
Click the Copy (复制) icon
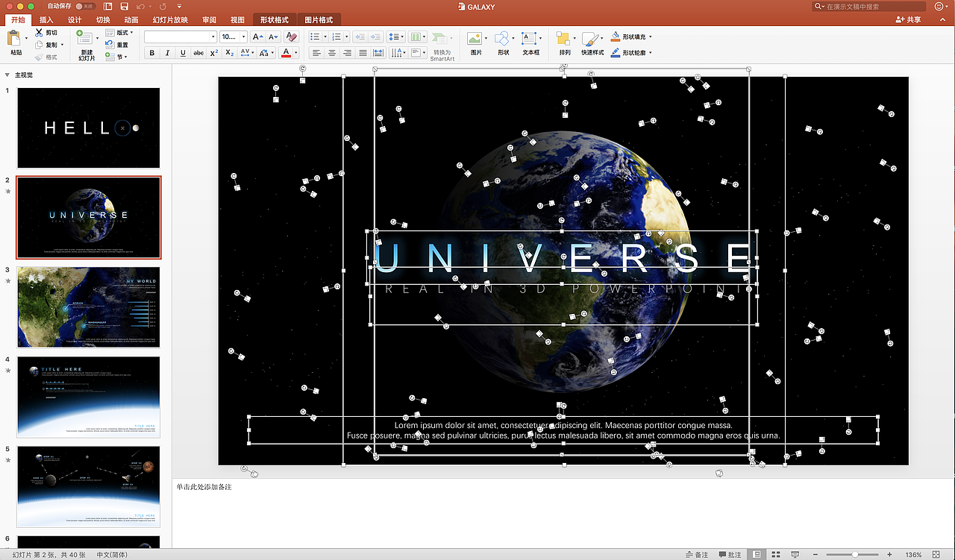tap(38, 45)
